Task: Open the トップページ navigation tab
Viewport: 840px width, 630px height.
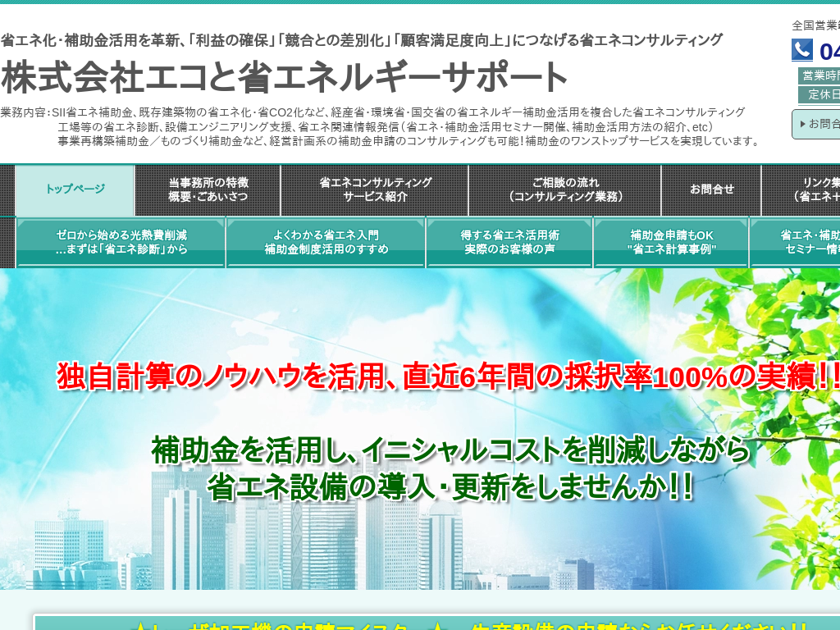Action: [x=75, y=189]
